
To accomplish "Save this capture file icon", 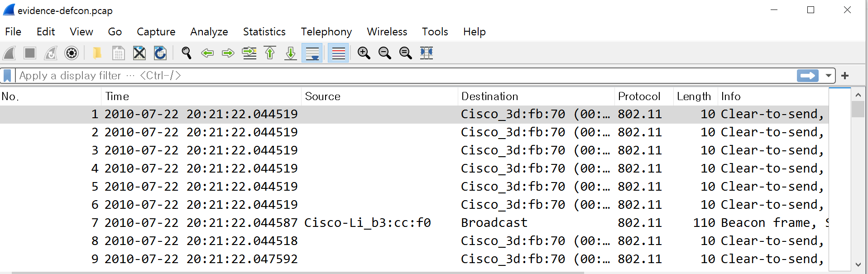I will 118,53.
